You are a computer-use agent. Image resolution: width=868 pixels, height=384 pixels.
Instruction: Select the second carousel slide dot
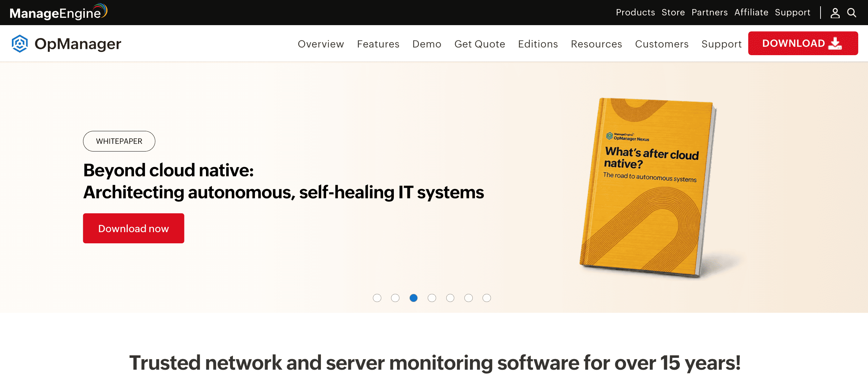(x=395, y=298)
